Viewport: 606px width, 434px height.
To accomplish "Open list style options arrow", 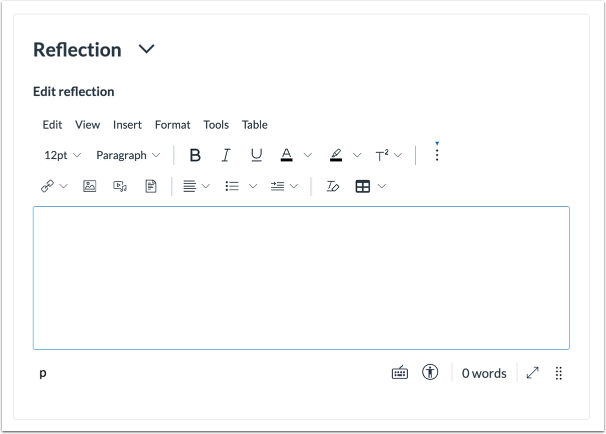I will point(253,186).
